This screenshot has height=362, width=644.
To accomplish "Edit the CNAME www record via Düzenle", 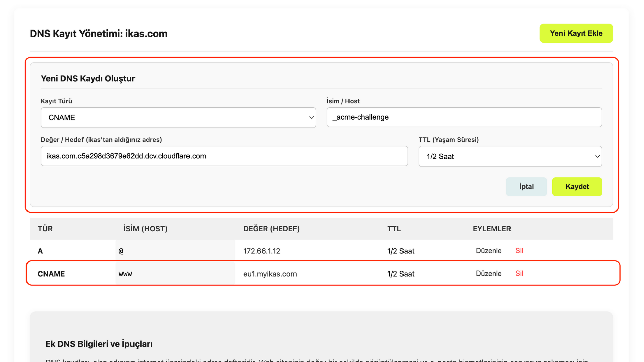I will coord(489,274).
